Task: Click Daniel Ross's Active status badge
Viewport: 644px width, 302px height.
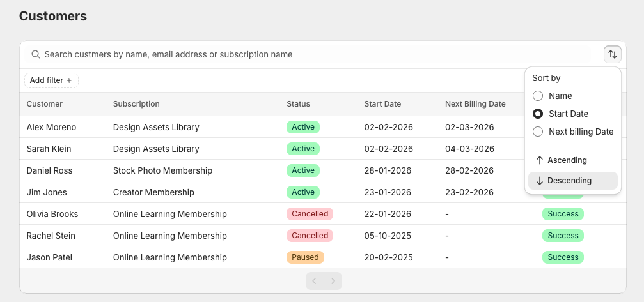Action: (302, 170)
